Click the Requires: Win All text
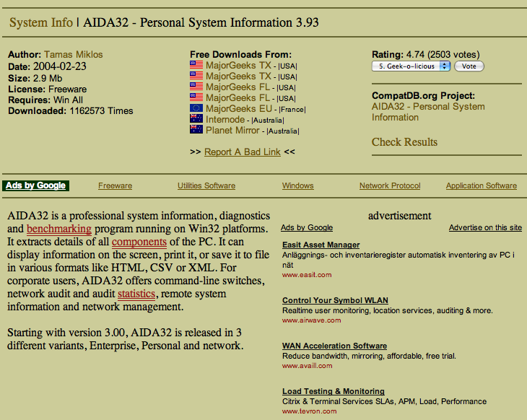 45,100
